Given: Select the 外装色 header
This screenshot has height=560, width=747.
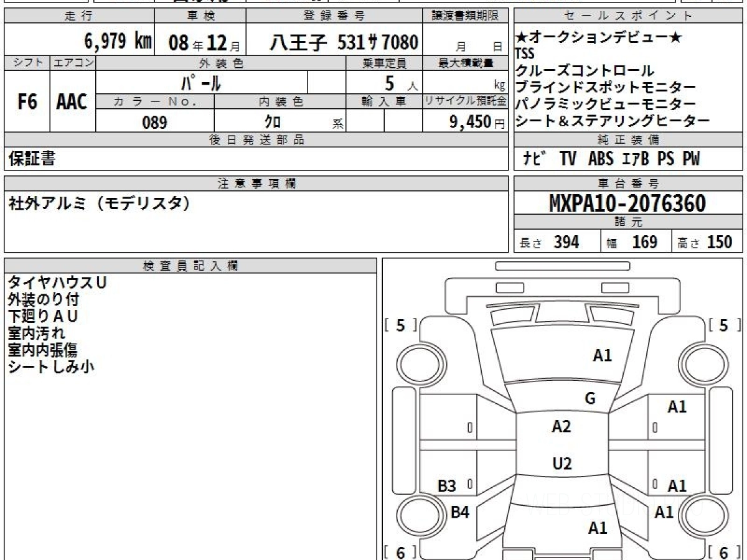Looking at the screenshot, I should coord(221,63).
